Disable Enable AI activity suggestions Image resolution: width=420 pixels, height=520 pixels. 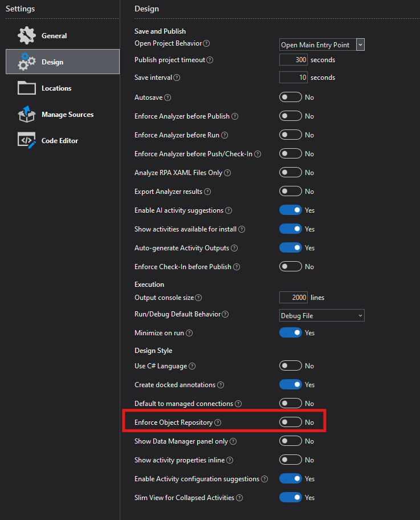(x=291, y=210)
